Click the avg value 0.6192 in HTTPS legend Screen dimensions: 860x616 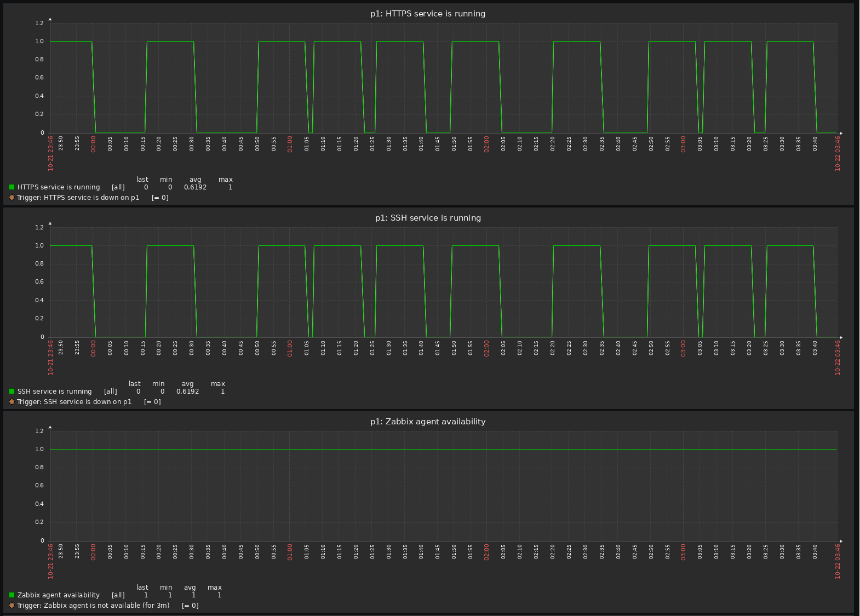pos(195,187)
